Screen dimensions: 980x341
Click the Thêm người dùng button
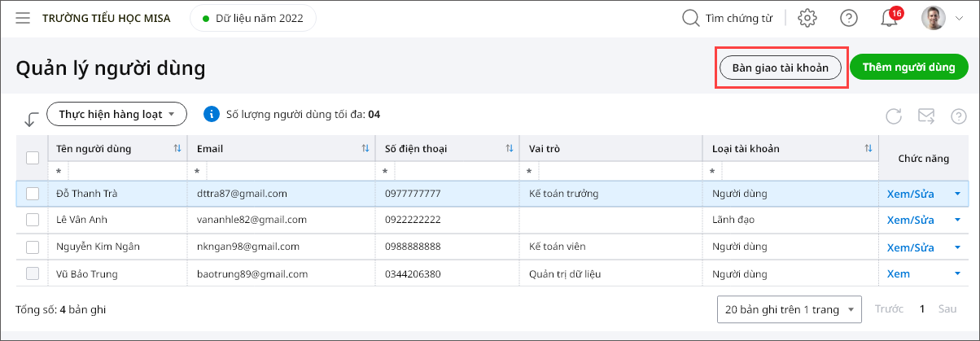(908, 68)
